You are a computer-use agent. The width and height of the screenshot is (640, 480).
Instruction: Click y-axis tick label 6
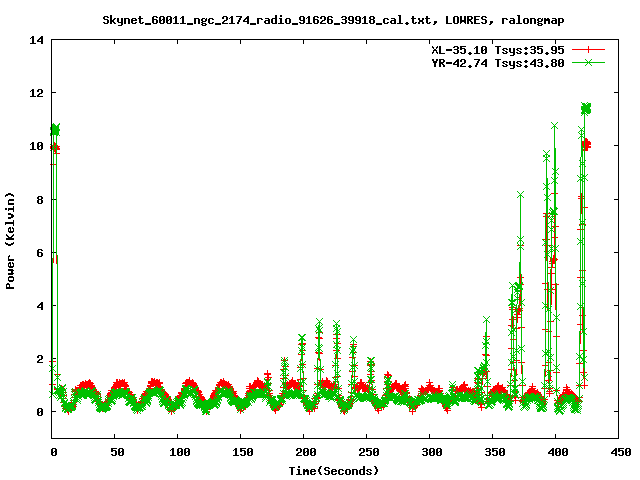tap(40, 253)
